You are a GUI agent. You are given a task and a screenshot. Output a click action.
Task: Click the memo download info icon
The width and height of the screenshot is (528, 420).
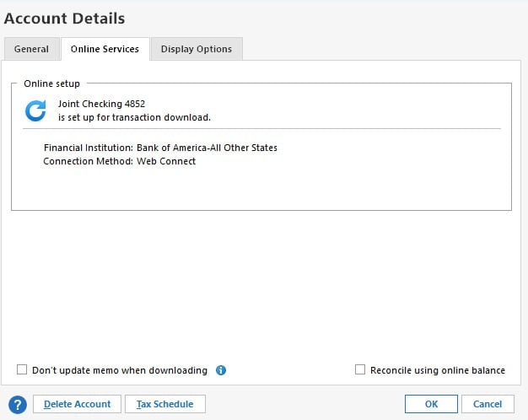(x=221, y=370)
